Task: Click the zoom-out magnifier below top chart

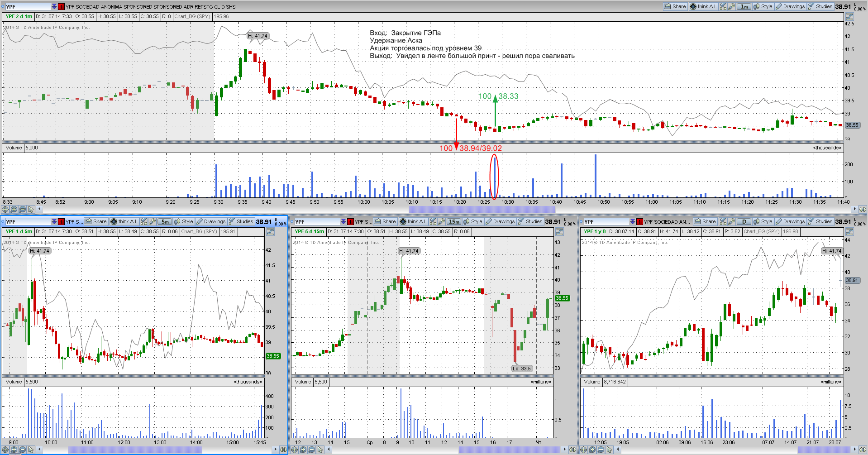Action: pos(22,209)
